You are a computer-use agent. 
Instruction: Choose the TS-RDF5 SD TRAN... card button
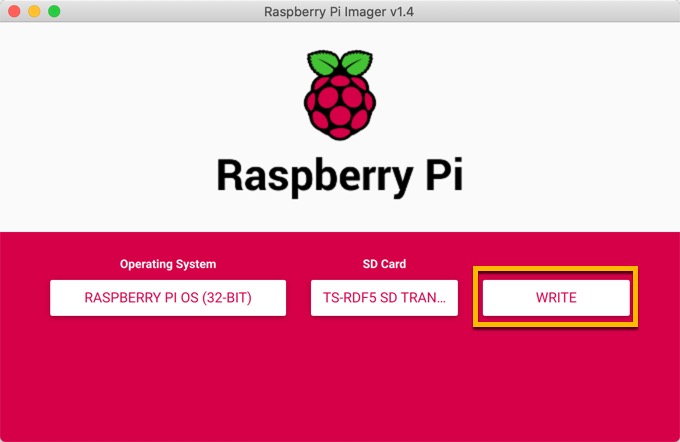click(384, 298)
